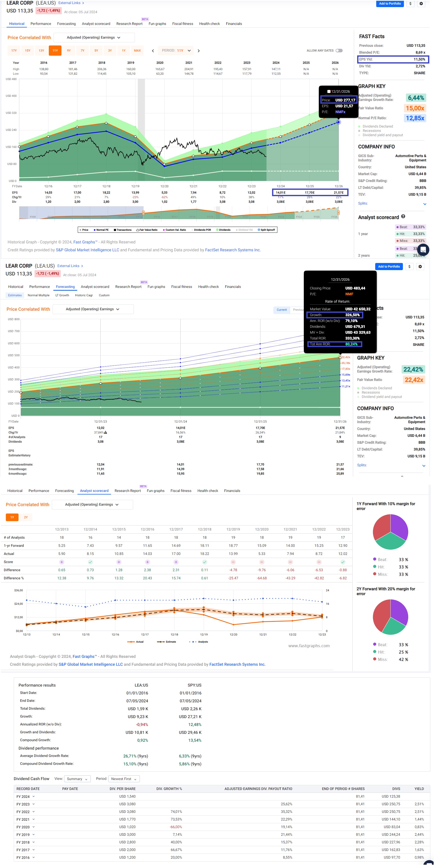Open the Analyst scorecard help question mark
The image size is (441, 868).
coord(403,217)
